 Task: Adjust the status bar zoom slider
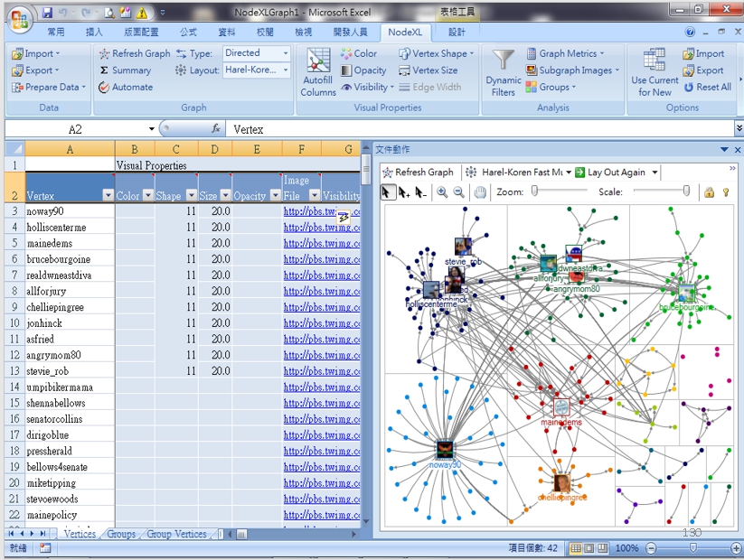click(692, 548)
